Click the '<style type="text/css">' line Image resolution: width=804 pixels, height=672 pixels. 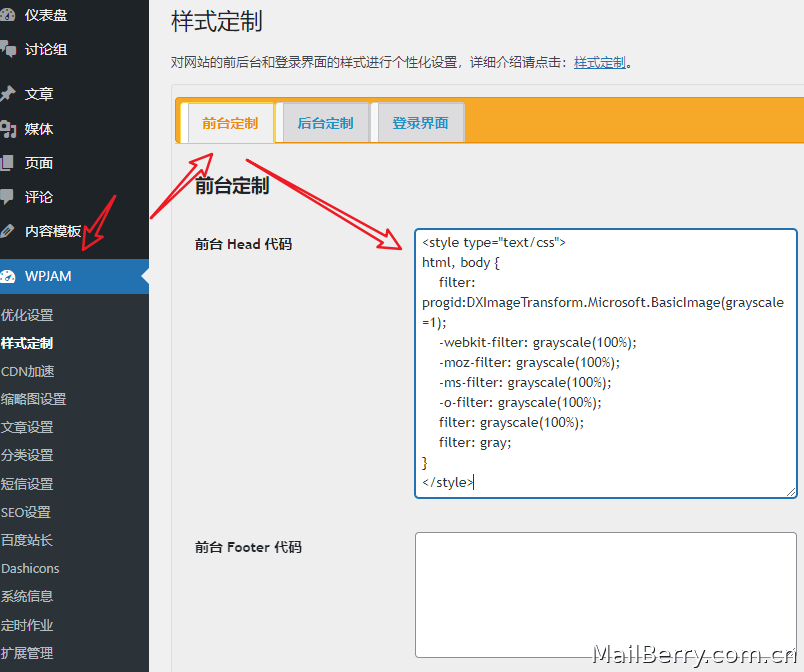(x=494, y=242)
